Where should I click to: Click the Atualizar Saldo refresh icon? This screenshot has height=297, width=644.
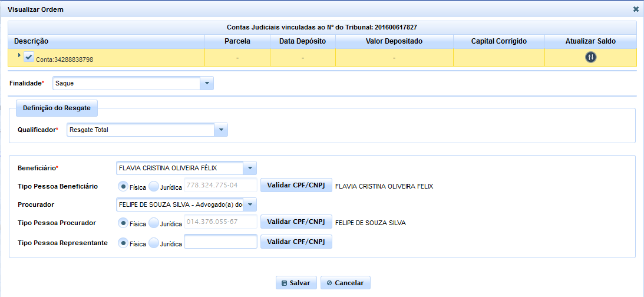pos(590,57)
